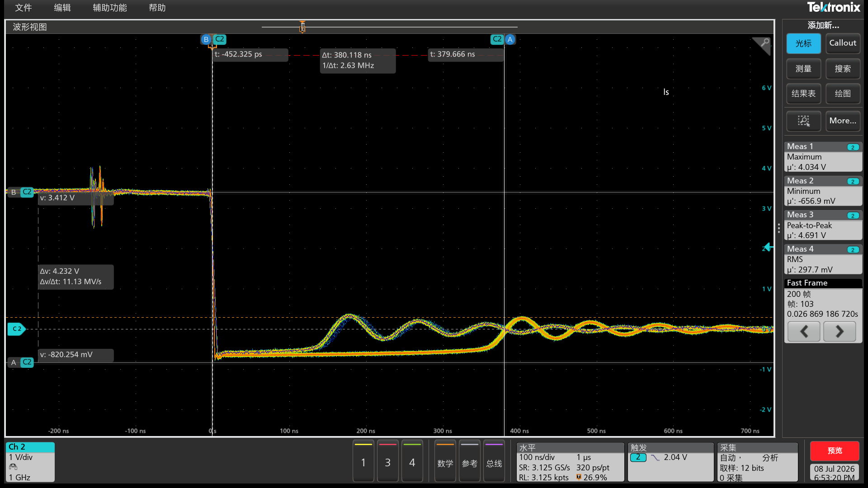Click the date and time badge

coord(835,473)
